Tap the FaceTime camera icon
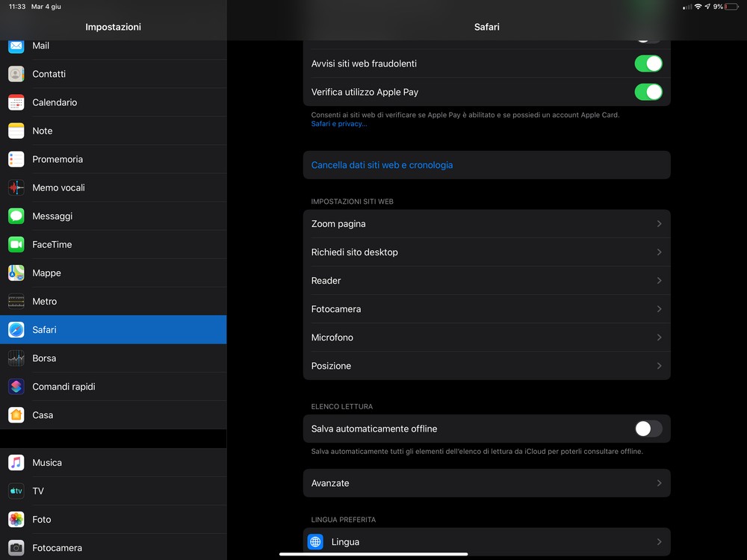This screenshot has height=560, width=747. pyautogui.click(x=16, y=244)
